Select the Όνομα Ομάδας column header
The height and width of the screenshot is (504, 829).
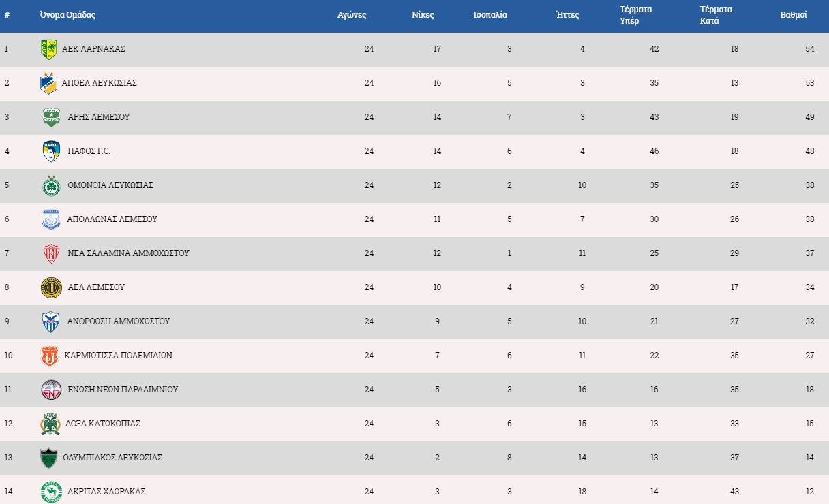tap(67, 15)
